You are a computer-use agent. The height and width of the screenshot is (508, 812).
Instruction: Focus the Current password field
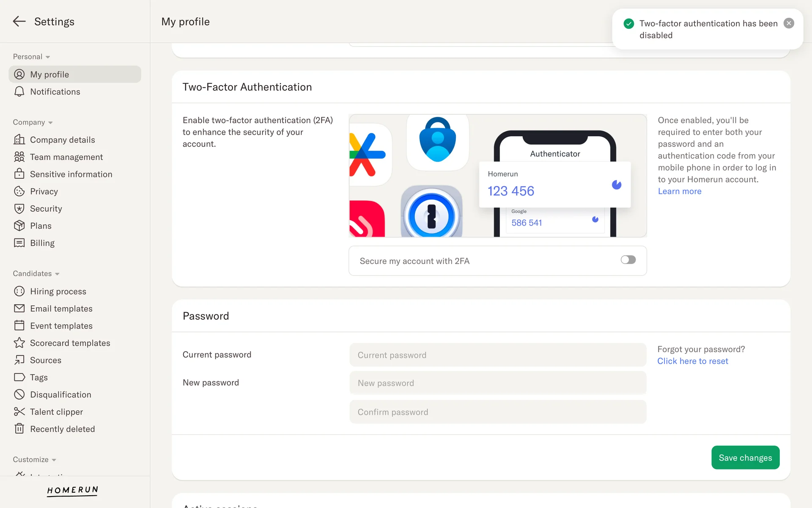click(497, 355)
